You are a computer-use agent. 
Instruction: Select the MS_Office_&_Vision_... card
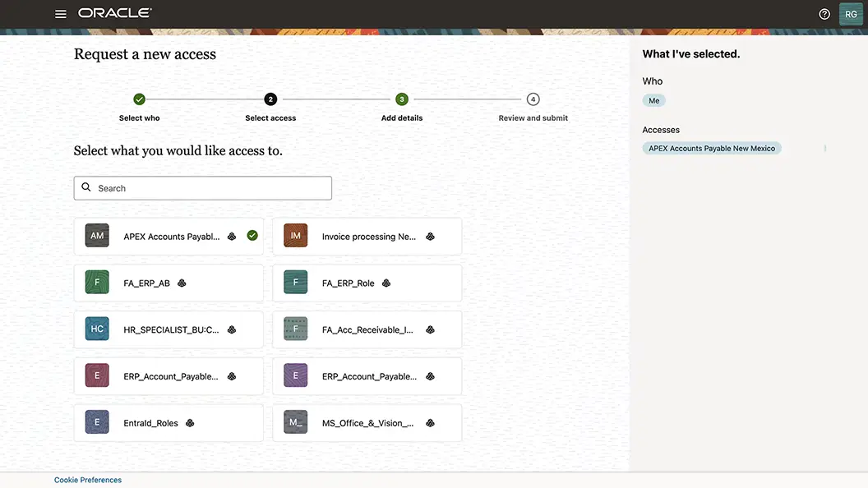(367, 423)
